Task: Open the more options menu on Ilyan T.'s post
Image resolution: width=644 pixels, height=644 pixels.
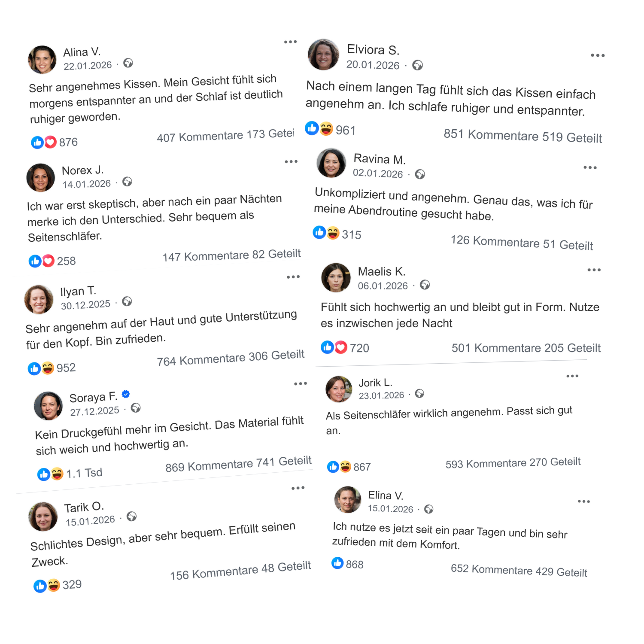Action: (293, 277)
